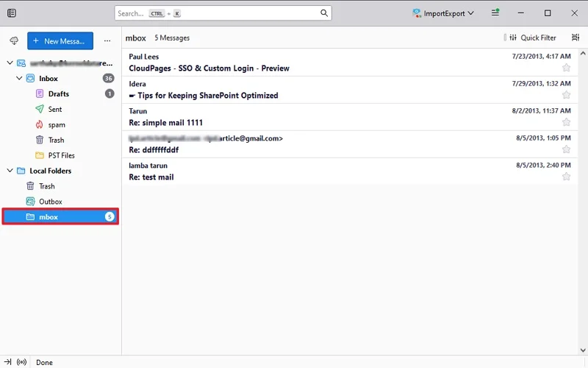
Task: Open Tips for Keeping SharePoint Optimized
Action: [350, 90]
